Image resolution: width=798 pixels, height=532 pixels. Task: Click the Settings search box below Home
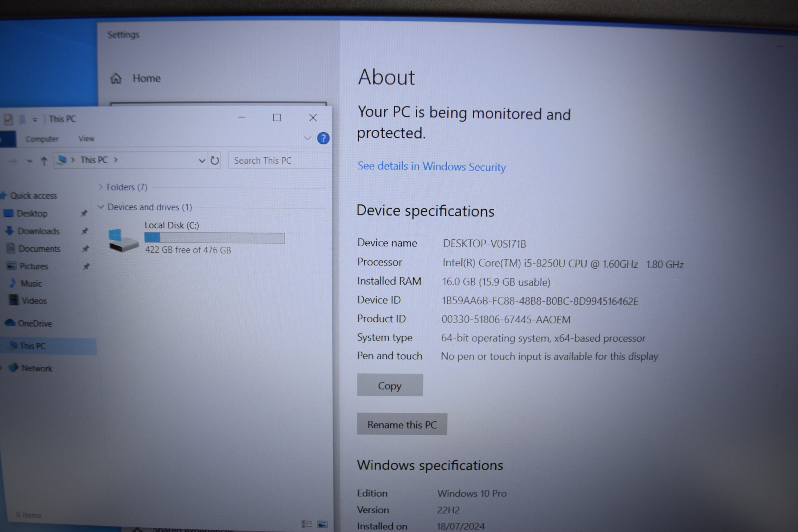pos(218,104)
